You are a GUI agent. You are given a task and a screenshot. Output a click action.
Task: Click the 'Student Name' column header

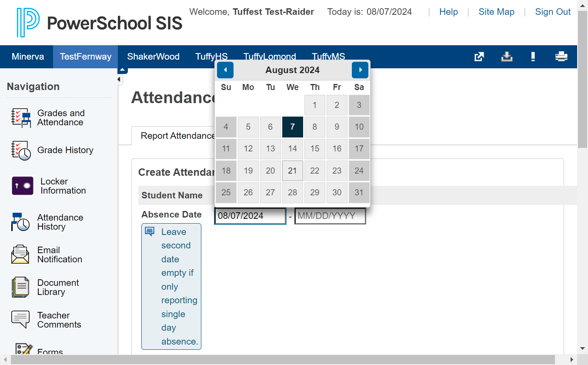(172, 195)
